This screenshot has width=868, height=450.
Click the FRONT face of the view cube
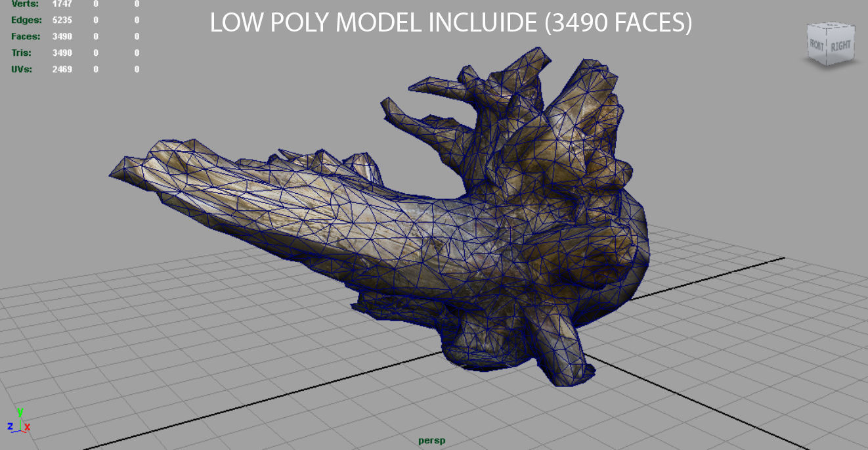817,46
